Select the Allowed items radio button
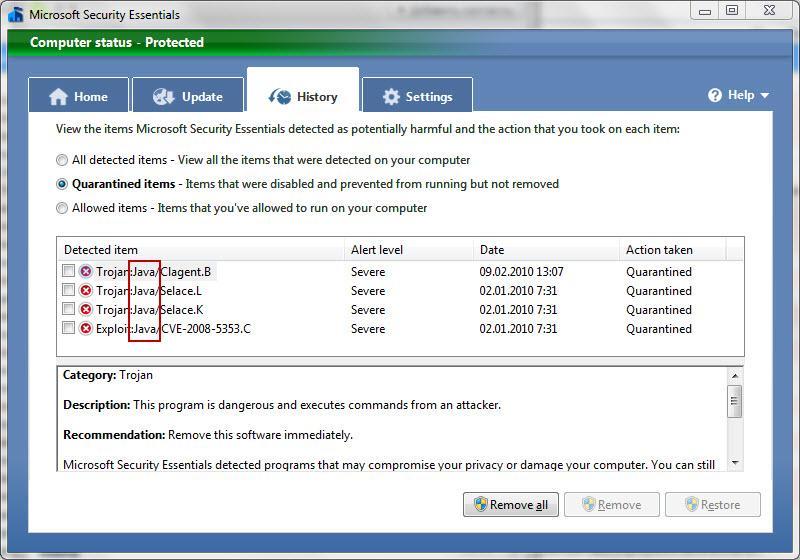Viewport: 800px width, 560px height. [63, 208]
